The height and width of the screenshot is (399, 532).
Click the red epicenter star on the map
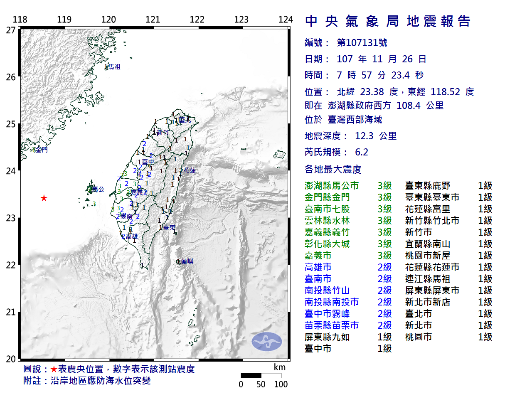(44, 198)
